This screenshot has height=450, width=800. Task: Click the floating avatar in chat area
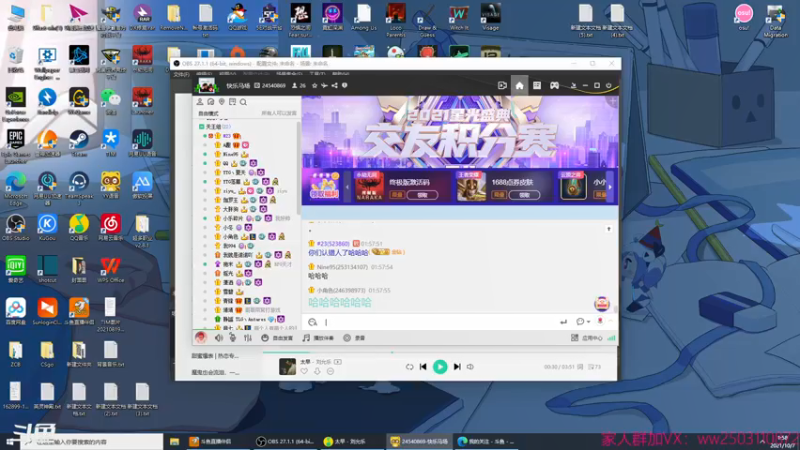[602, 303]
